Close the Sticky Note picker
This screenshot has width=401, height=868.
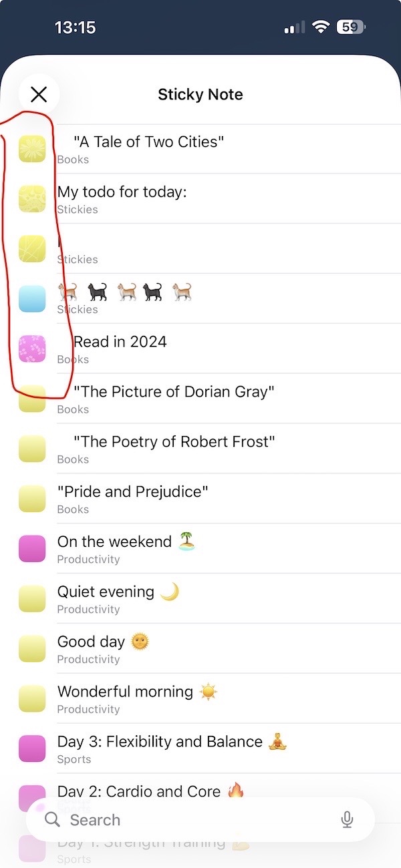39,95
